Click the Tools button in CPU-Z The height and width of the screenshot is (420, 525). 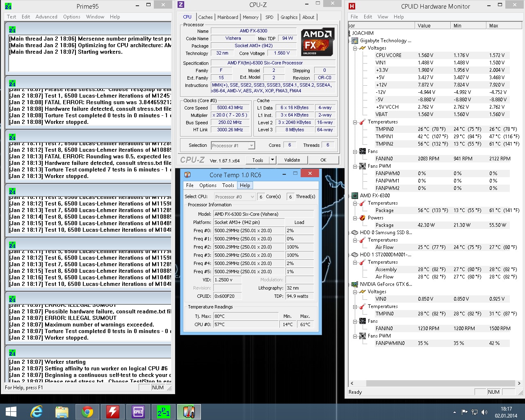[258, 160]
